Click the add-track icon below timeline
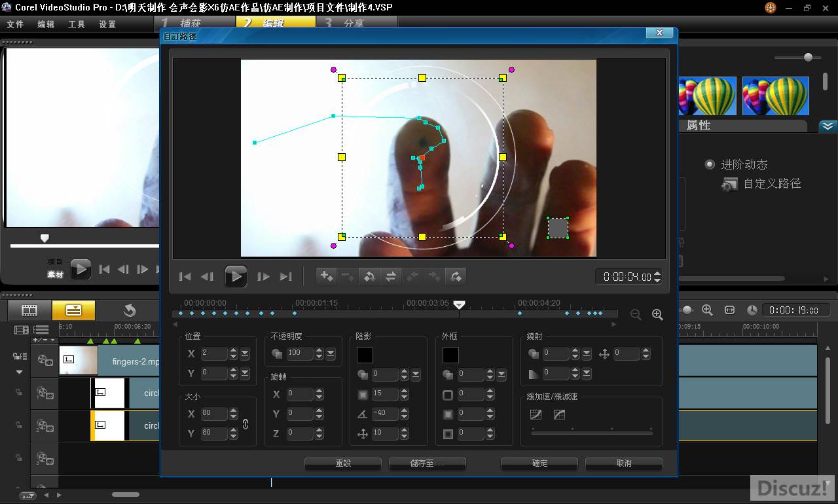 (27, 495)
